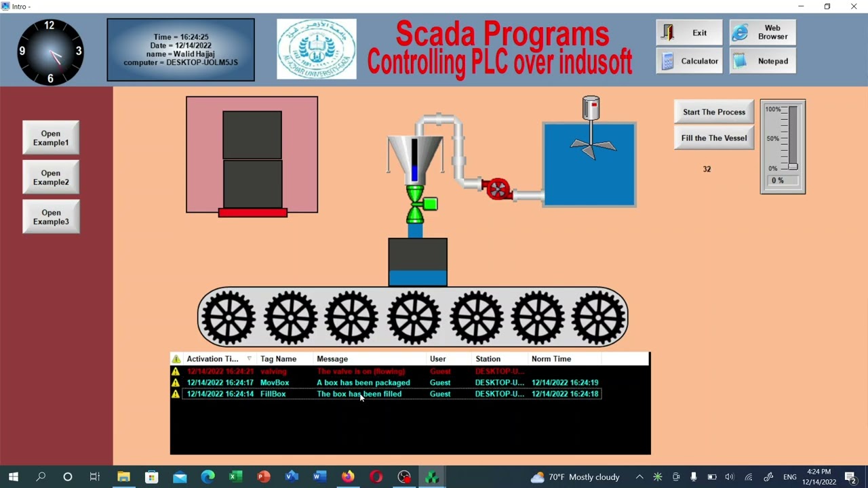Launch the Web Browser button

762,33
